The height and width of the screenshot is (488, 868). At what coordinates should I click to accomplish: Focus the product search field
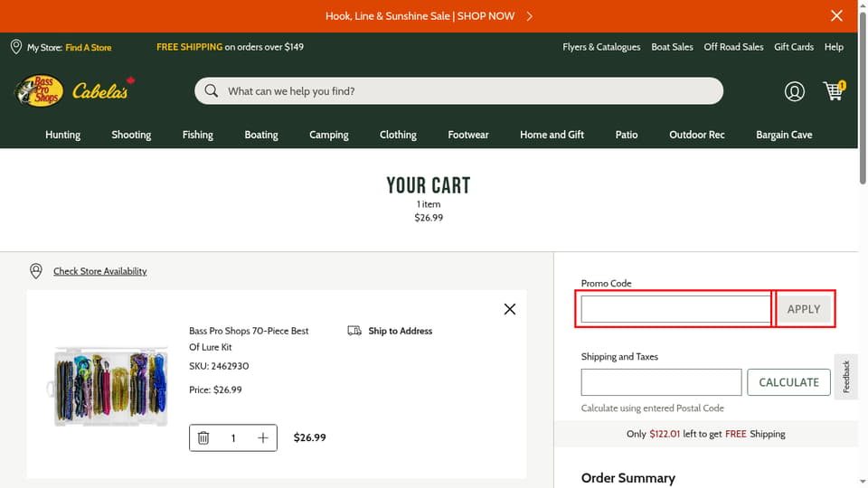(458, 90)
